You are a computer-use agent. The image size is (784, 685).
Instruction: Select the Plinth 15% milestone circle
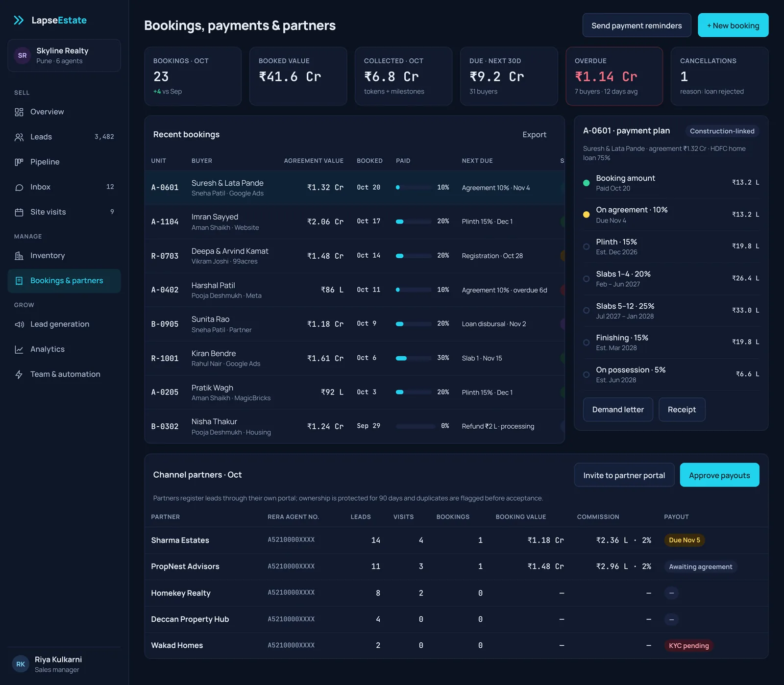coord(586,246)
